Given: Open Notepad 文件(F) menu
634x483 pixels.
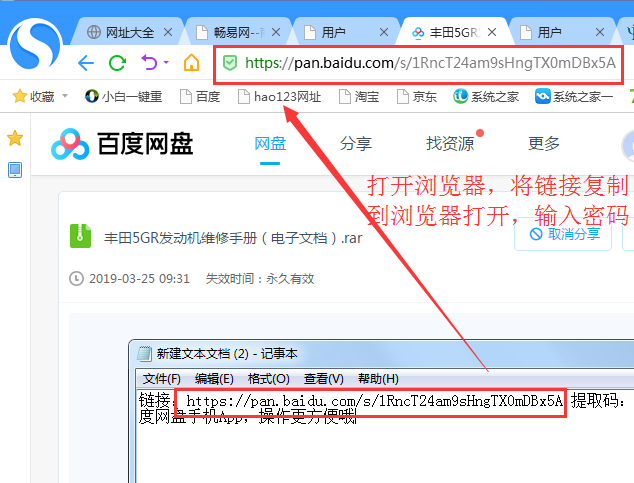Looking at the screenshot, I should point(161,379).
